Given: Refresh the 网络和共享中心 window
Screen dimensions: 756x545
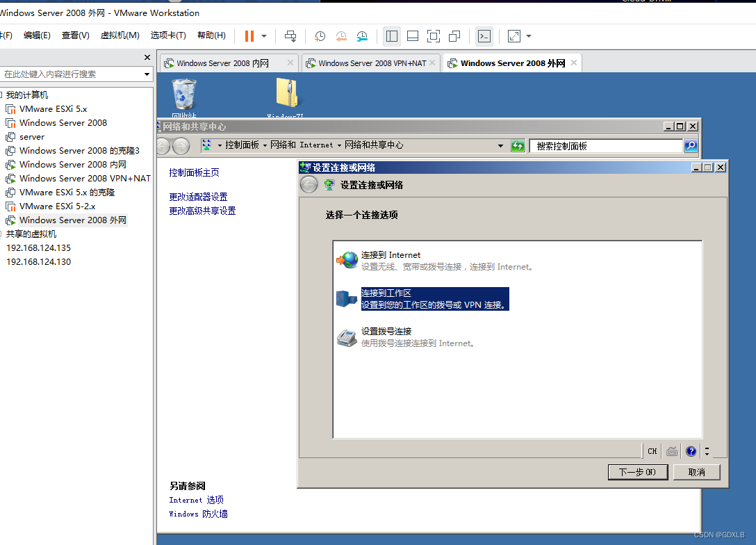Looking at the screenshot, I should 518,146.
